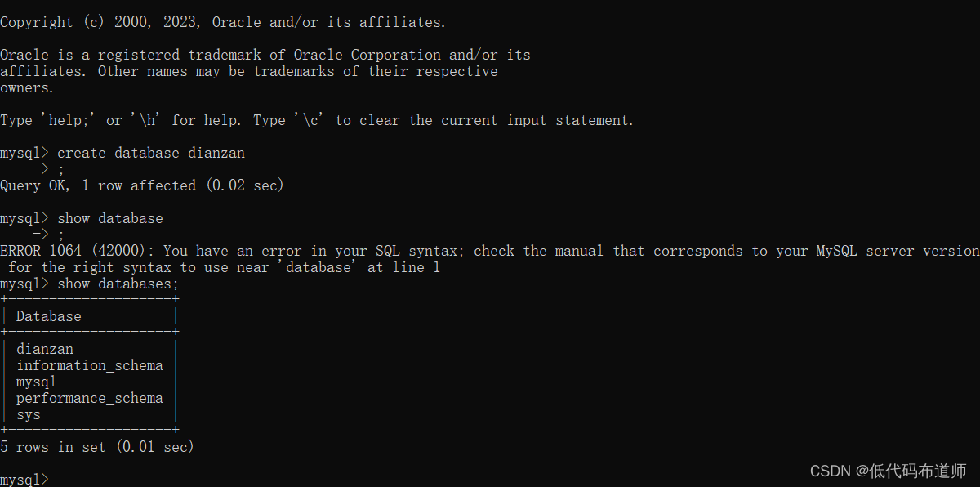Viewport: 980px width, 487px height.
Task: Click the sys database entry
Action: coord(29,414)
